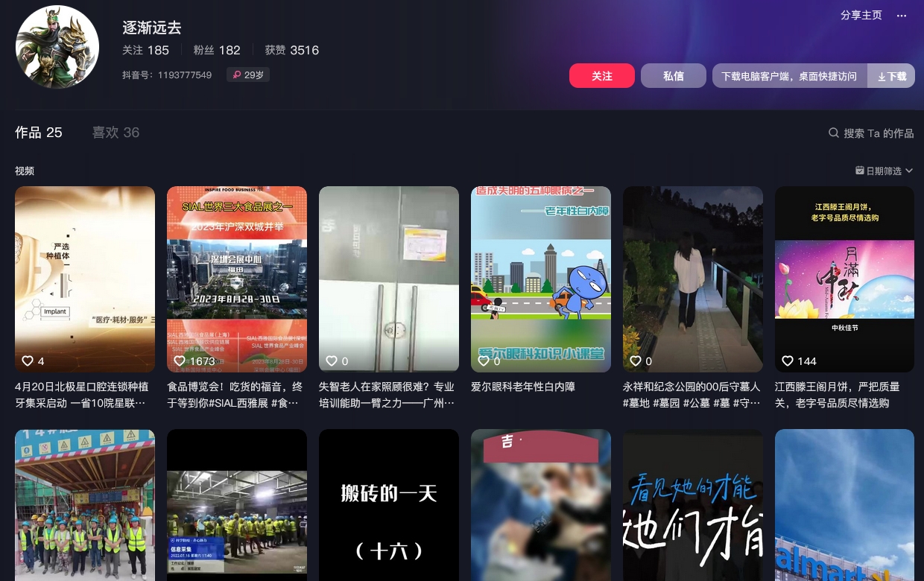924x581 pixels.
Task: Click the 抖音号 1193777549 ID text
Action: (x=167, y=74)
